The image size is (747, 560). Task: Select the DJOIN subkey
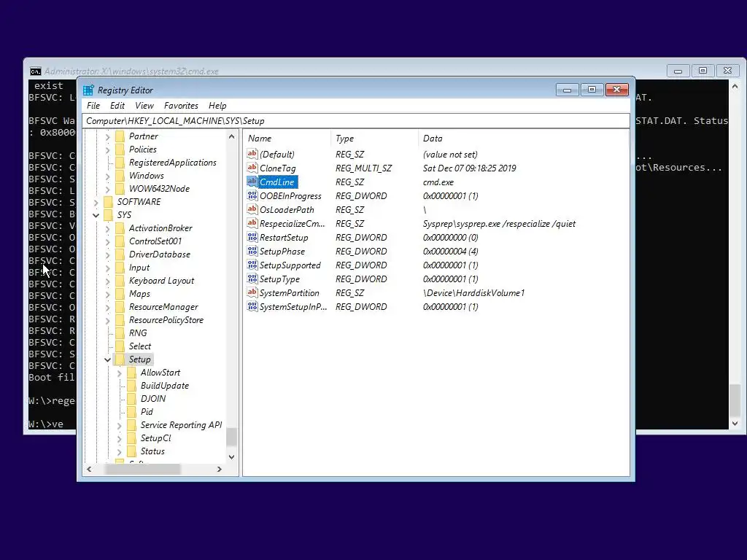153,399
